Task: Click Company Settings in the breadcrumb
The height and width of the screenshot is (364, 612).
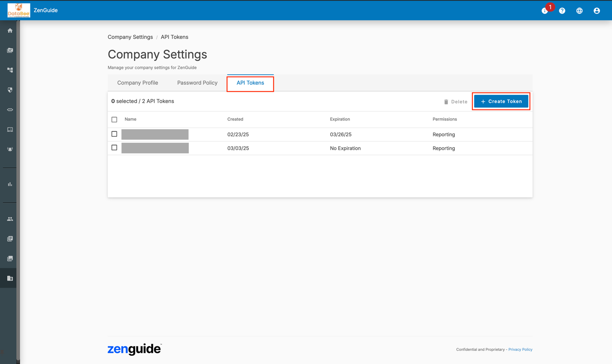Action: coord(130,37)
